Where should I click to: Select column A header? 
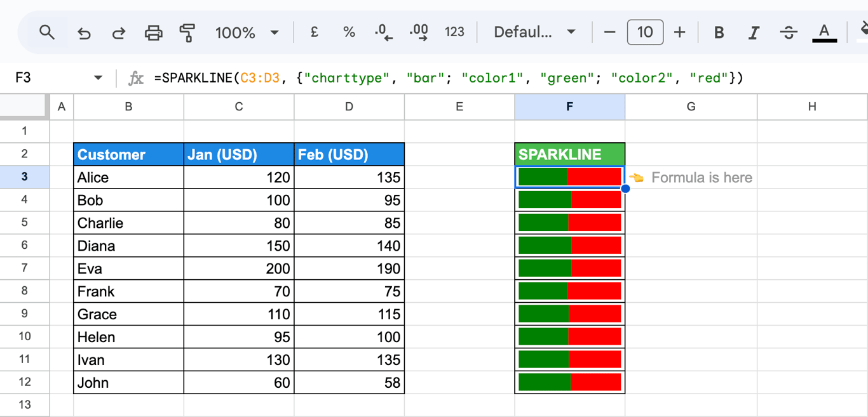(x=61, y=107)
